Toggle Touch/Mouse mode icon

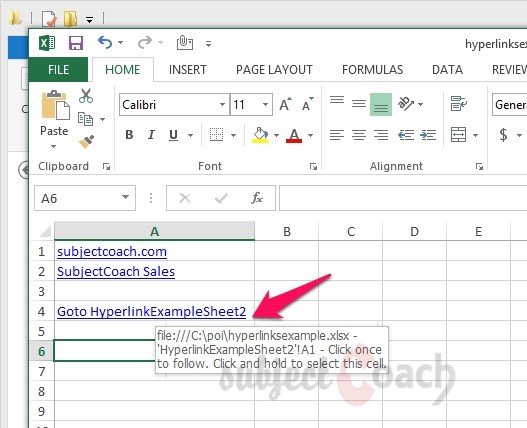point(185,43)
